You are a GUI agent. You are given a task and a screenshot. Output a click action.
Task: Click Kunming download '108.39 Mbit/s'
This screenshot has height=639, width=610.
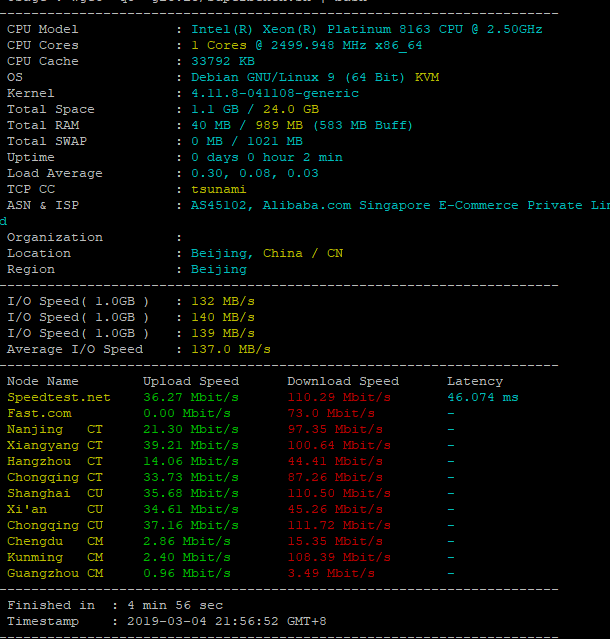point(339,557)
